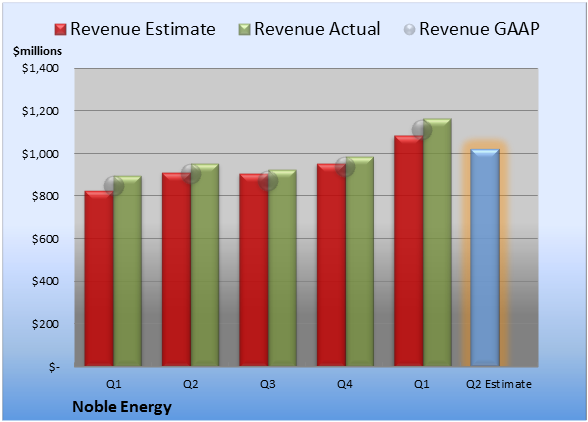
Task: Click the '$1,000' axis value
Action: [40, 154]
